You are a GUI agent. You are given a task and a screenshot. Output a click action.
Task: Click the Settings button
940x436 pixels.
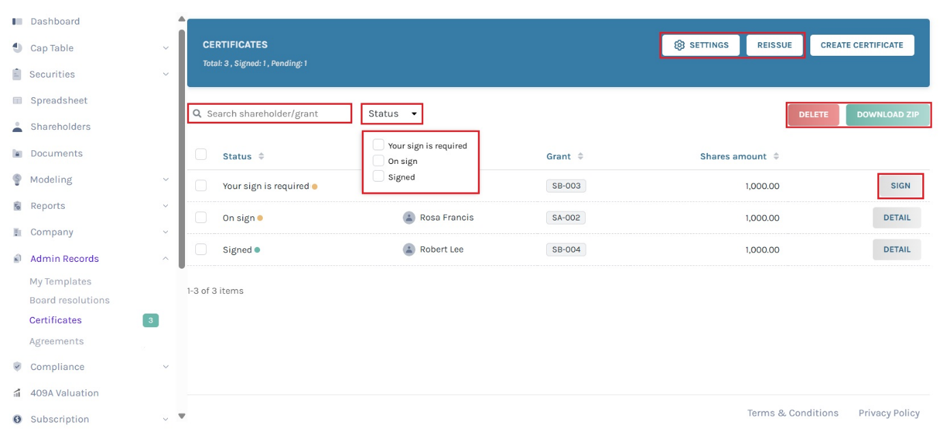click(701, 45)
